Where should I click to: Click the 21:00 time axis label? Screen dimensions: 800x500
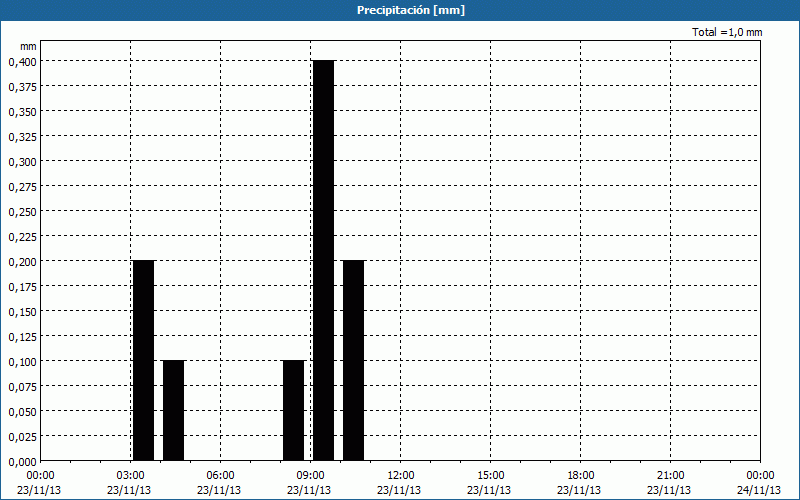click(x=670, y=476)
